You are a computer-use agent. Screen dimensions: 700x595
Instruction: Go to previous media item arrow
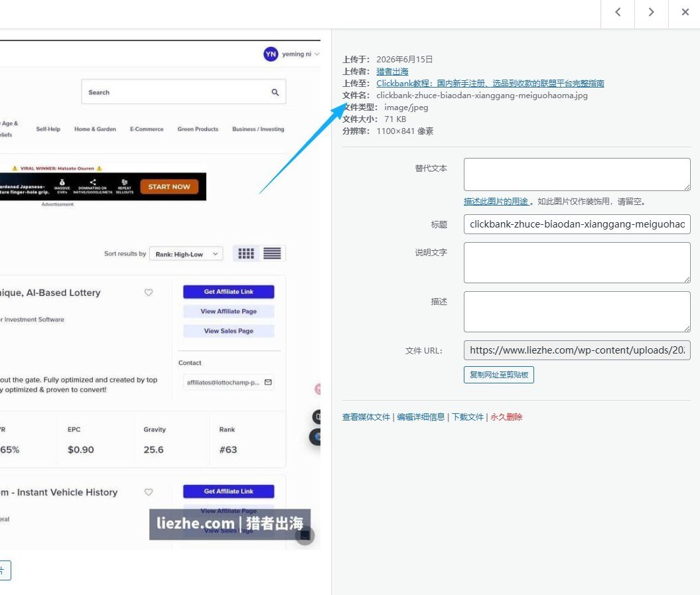point(618,13)
